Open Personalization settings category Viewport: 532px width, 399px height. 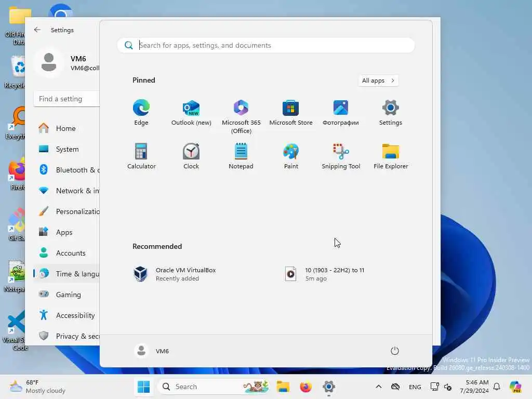coord(66,211)
